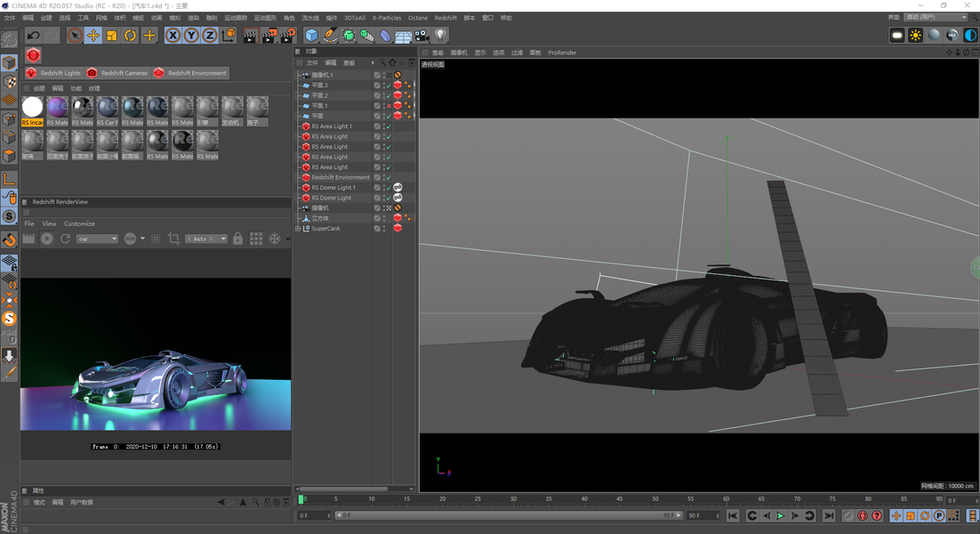This screenshot has width=980, height=534.
Task: Click the Redshift Cameras button
Action: (x=117, y=73)
